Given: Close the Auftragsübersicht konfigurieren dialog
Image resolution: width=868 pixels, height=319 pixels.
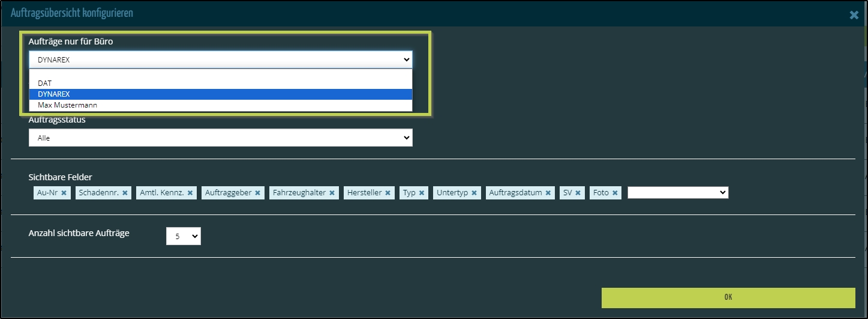Looking at the screenshot, I should (854, 15).
